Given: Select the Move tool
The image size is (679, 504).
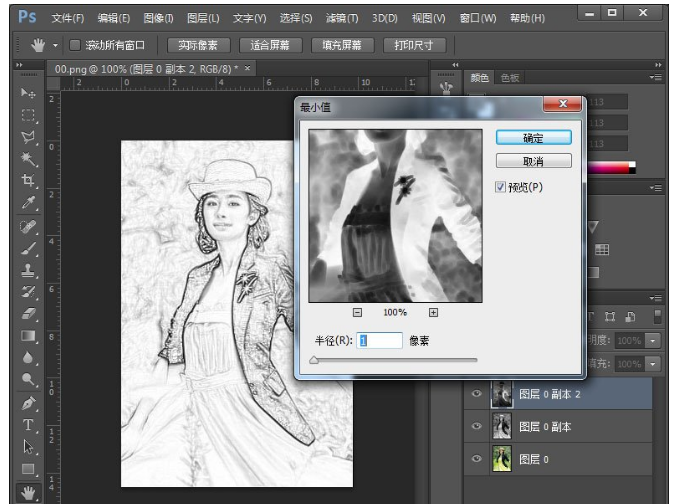Looking at the screenshot, I should click(28, 92).
